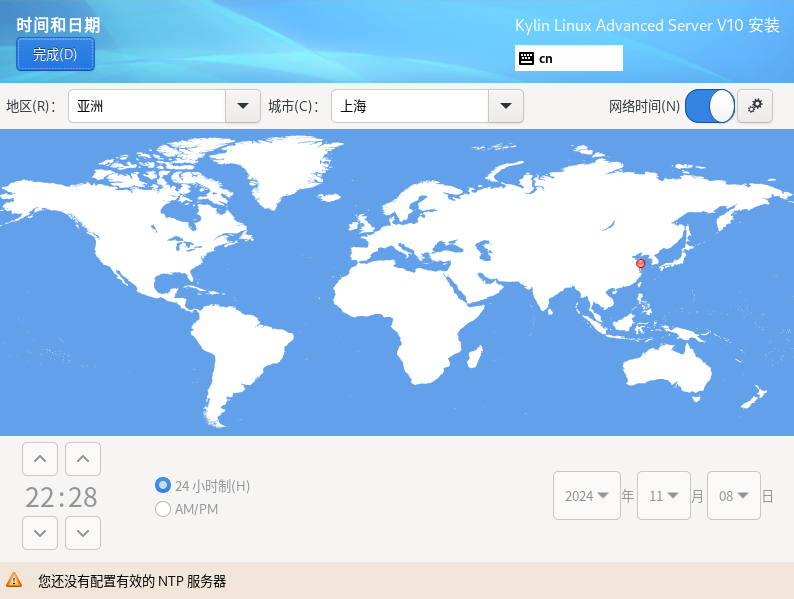The height and width of the screenshot is (599, 794).
Task: Decrease hours with down arrow
Action: pyautogui.click(x=40, y=533)
